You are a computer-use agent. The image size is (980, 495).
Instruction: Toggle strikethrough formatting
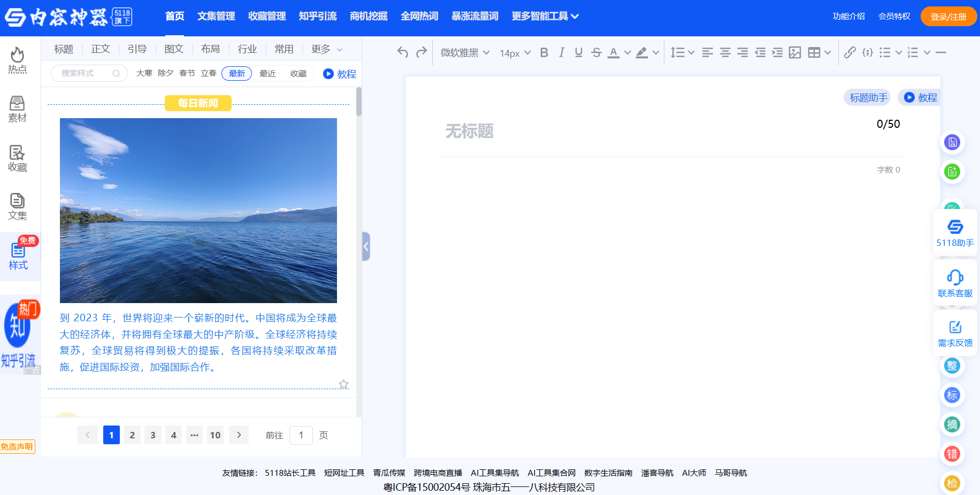click(596, 52)
